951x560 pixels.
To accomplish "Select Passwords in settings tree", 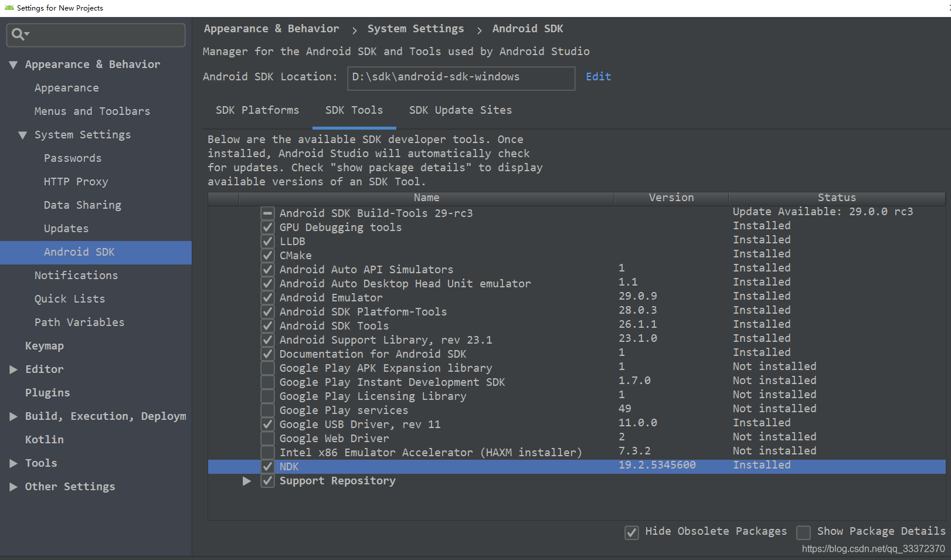I will pyautogui.click(x=72, y=158).
